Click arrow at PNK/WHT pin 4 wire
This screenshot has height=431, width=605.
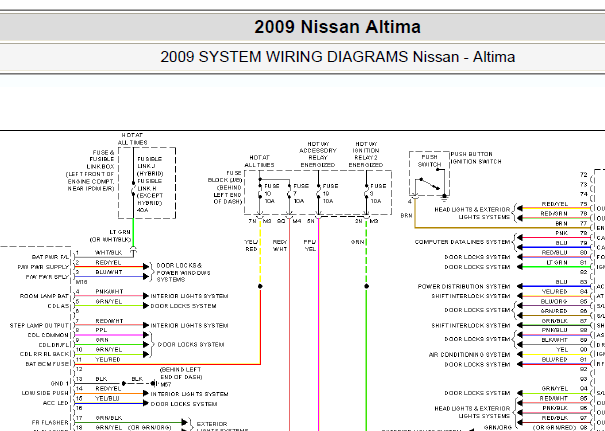coord(145,296)
